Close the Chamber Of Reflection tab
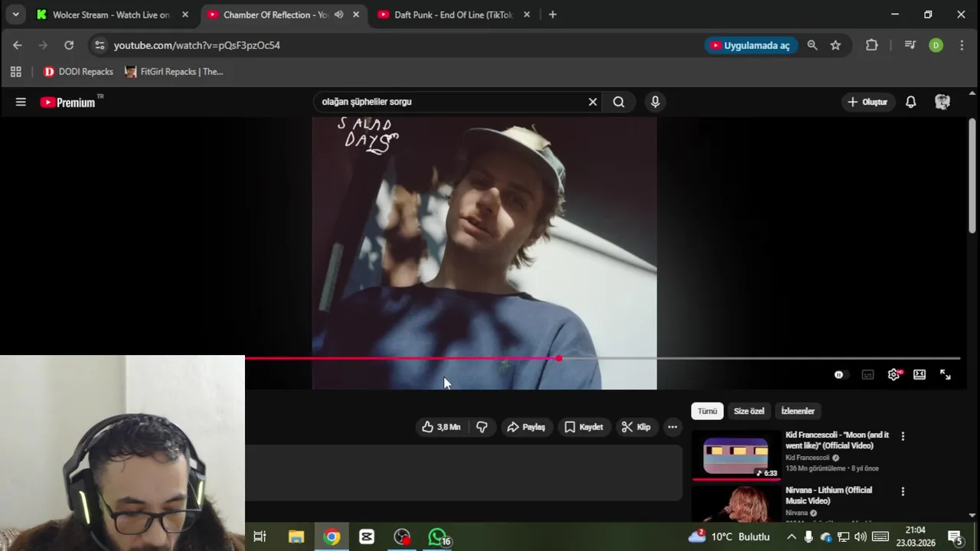Viewport: 980px width, 551px height. click(356, 15)
